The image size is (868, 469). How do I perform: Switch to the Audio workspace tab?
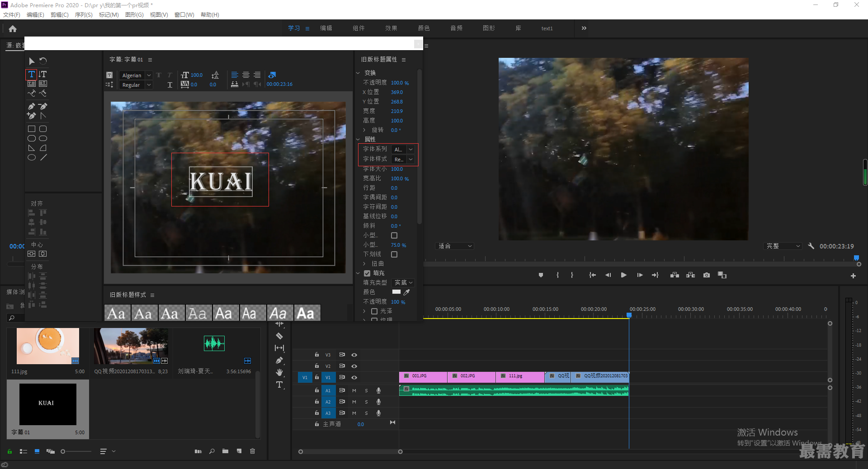pyautogui.click(x=456, y=28)
